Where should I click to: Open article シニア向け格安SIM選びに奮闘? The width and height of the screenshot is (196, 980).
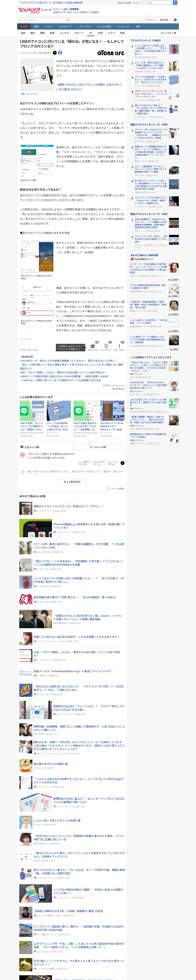click(88, 891)
